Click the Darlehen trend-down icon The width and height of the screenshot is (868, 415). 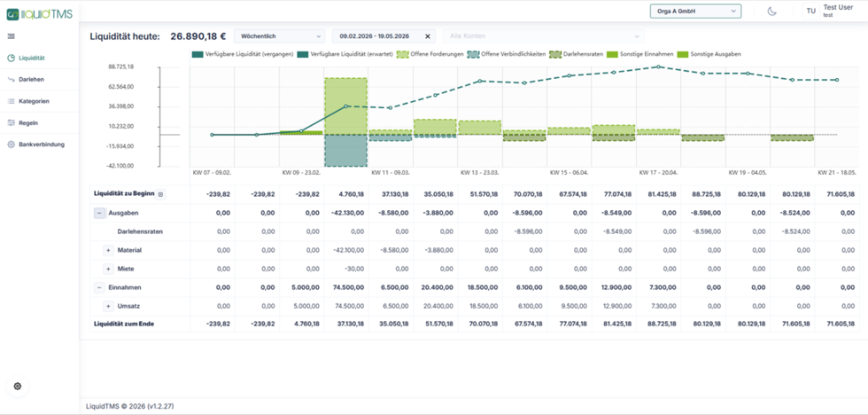11,79
